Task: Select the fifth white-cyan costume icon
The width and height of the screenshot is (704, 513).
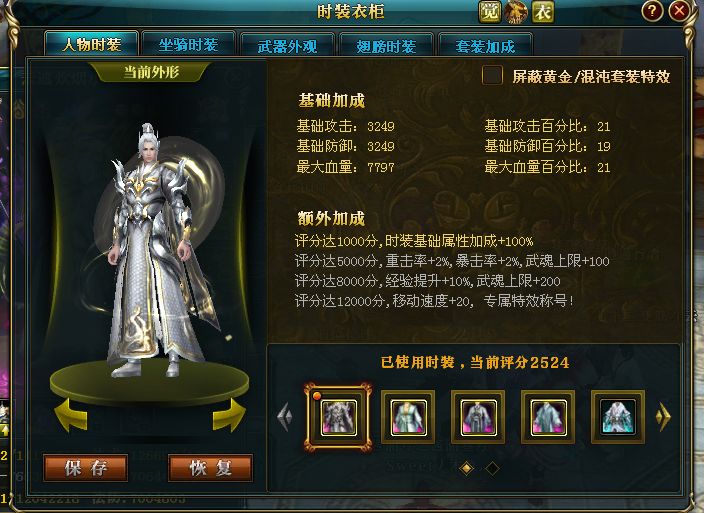Action: 618,417
